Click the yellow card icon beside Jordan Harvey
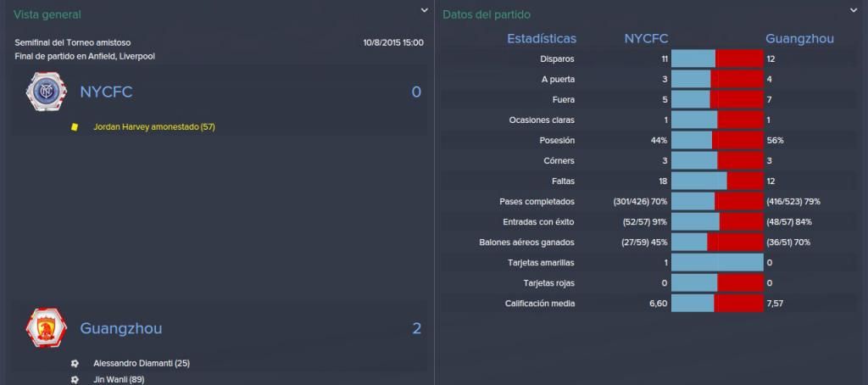Image resolution: width=868 pixels, height=385 pixels. [x=75, y=127]
